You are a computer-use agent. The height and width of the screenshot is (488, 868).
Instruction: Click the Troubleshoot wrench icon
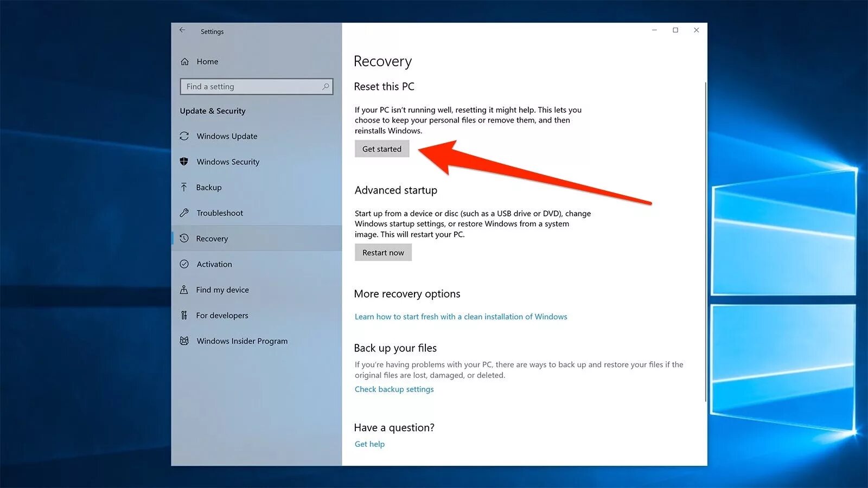pos(184,213)
